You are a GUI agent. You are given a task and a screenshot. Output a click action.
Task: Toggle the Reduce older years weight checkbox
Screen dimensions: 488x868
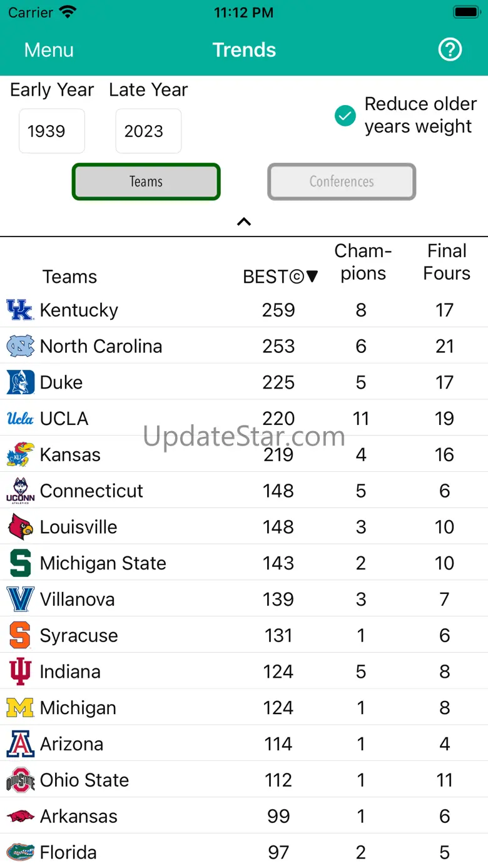pyautogui.click(x=345, y=116)
